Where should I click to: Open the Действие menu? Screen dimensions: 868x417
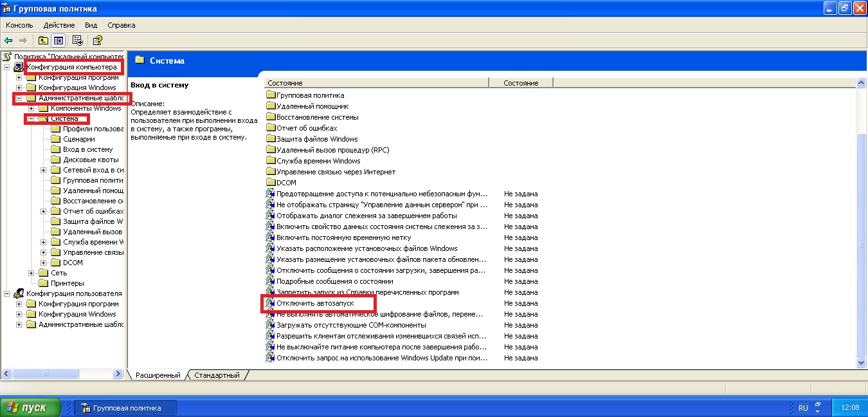(x=59, y=25)
